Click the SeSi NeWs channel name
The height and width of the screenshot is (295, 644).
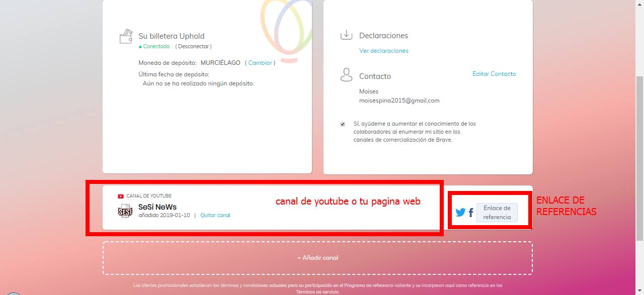(157, 207)
